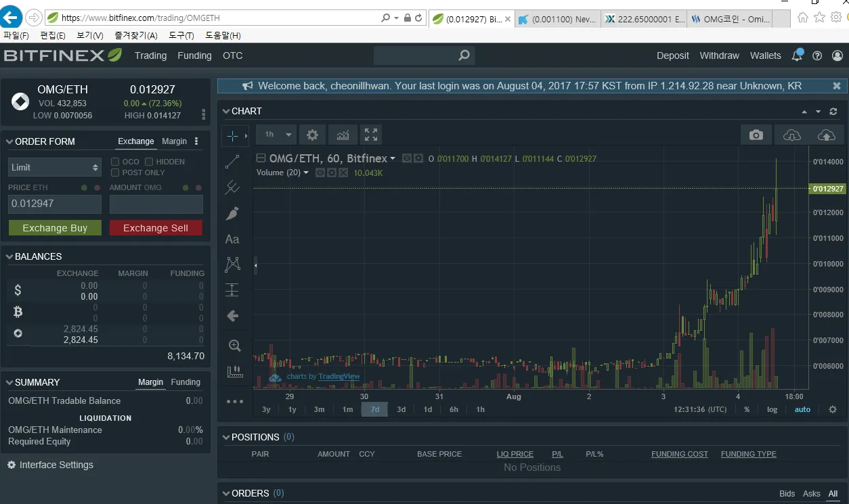Select the Aa text annotation tool
The image size is (849, 504).
tap(232, 239)
